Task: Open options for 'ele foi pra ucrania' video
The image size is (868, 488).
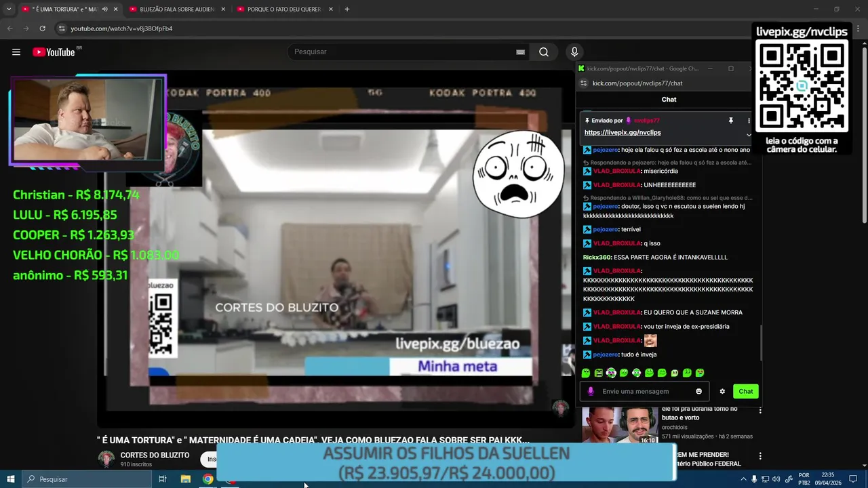Action: [x=760, y=411]
